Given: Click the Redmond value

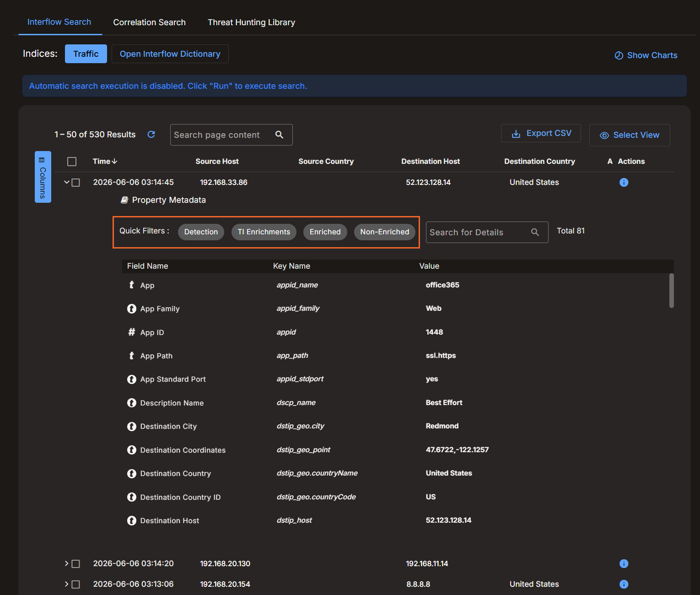Looking at the screenshot, I should [x=442, y=426].
